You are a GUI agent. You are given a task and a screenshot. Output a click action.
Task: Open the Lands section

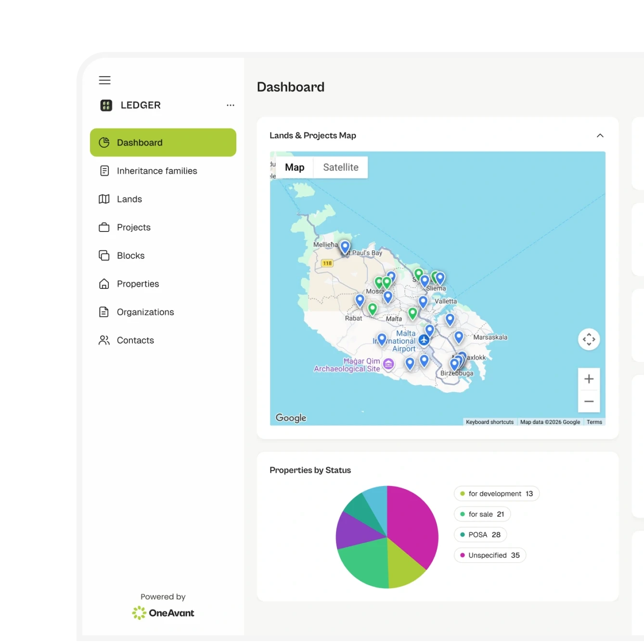coord(163,199)
